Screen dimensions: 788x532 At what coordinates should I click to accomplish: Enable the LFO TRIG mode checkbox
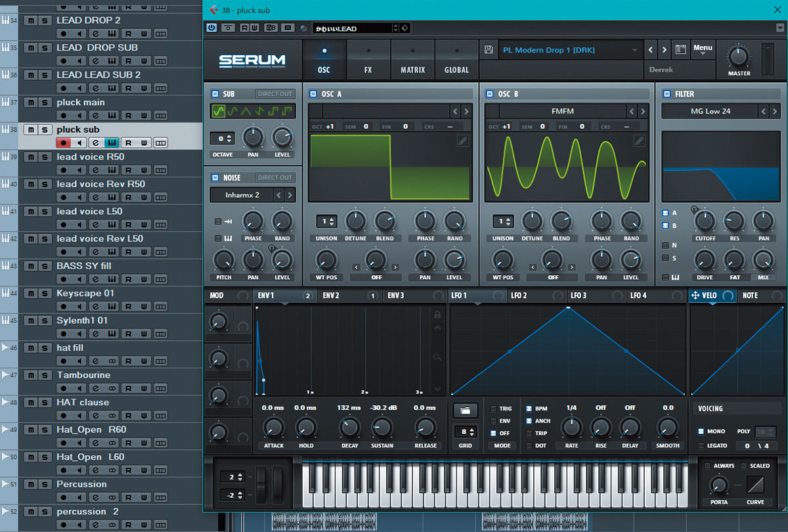494,409
